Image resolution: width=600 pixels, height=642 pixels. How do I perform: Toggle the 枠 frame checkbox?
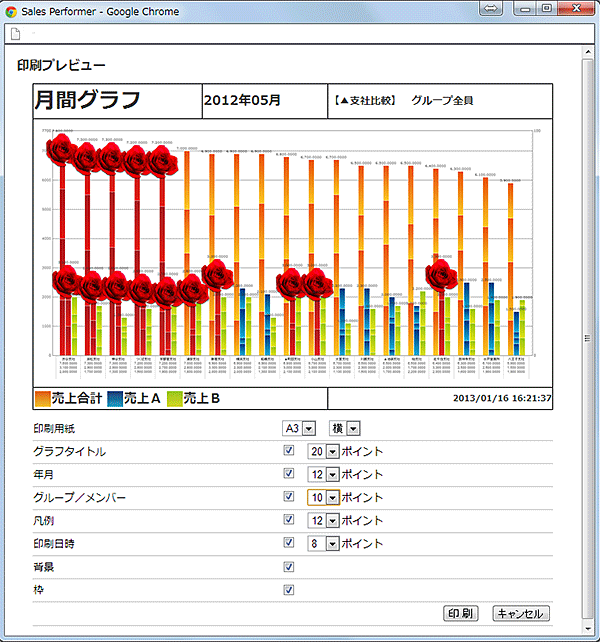289,589
